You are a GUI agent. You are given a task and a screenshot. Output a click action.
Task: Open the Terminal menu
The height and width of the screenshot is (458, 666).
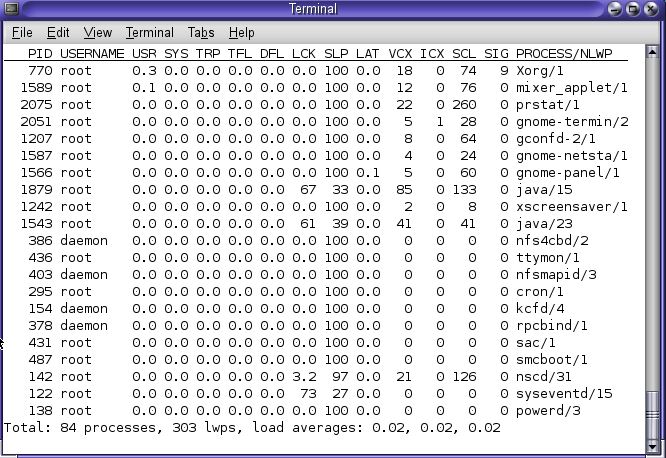[150, 32]
